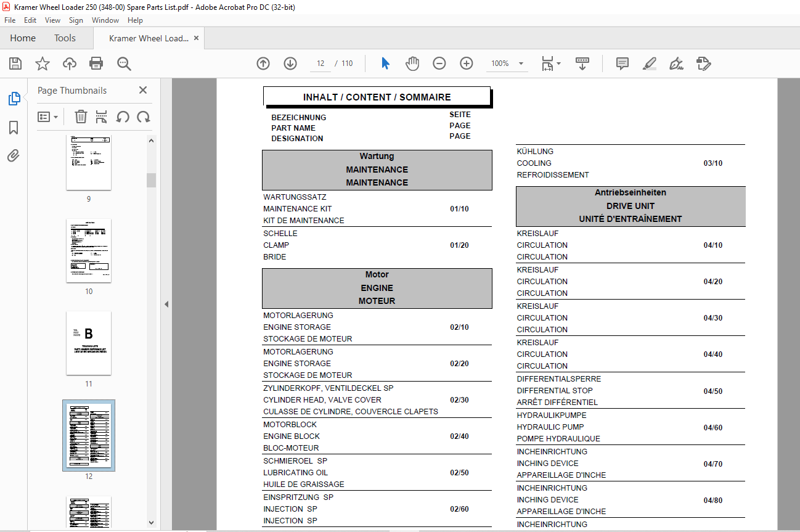Image resolution: width=800 pixels, height=532 pixels.
Task: Select page 12 thumbnail
Action: pos(89,435)
